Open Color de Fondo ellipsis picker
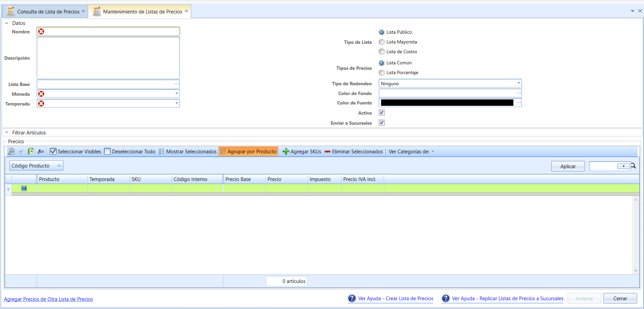644x309 pixels. pyautogui.click(x=518, y=93)
